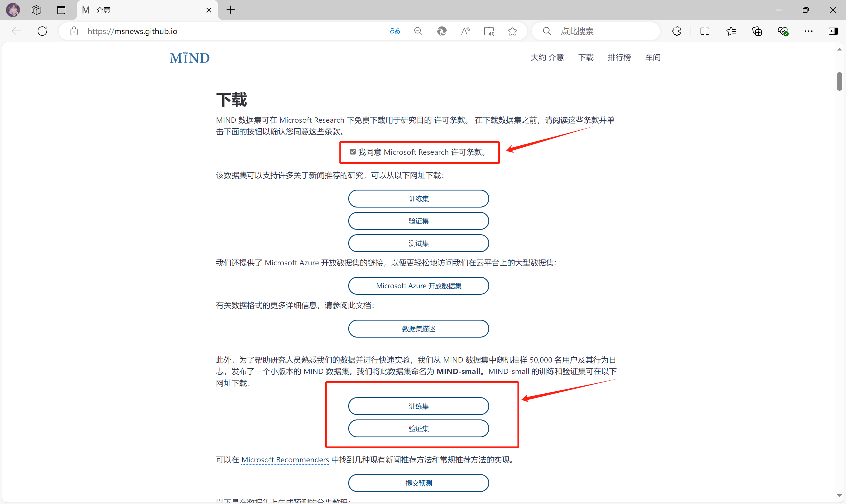The height and width of the screenshot is (504, 846).
Task: Uncheck the Microsoft Research license agreement checkbox
Action: 353,152
